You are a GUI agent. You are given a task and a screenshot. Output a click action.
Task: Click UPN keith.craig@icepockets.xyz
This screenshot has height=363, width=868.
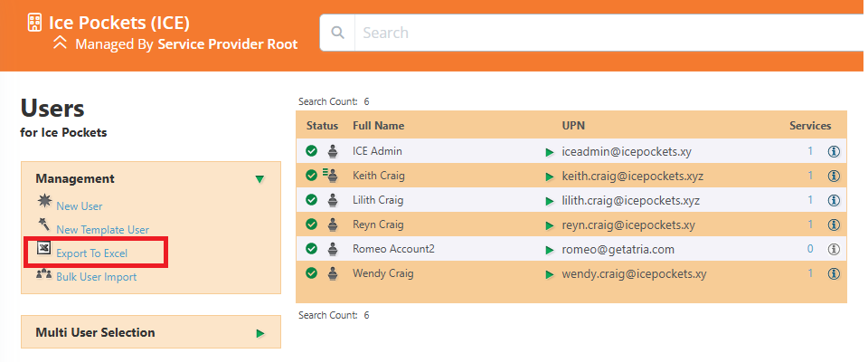(633, 177)
